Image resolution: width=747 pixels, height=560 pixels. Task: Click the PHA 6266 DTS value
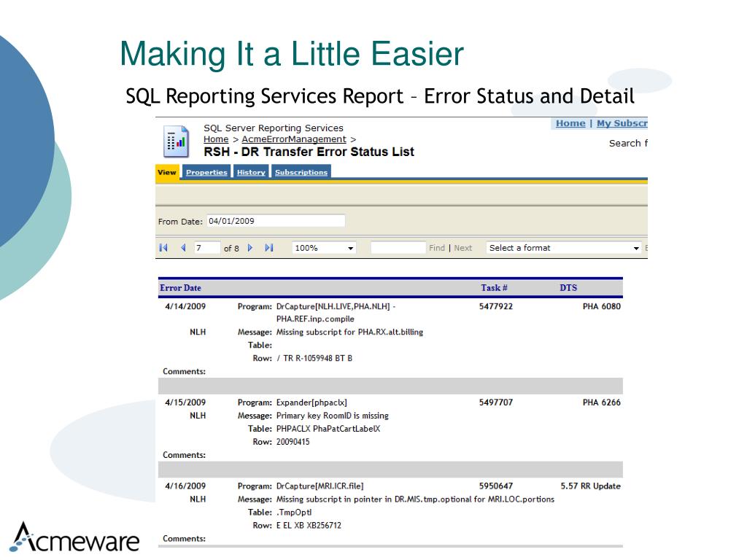tap(602, 402)
